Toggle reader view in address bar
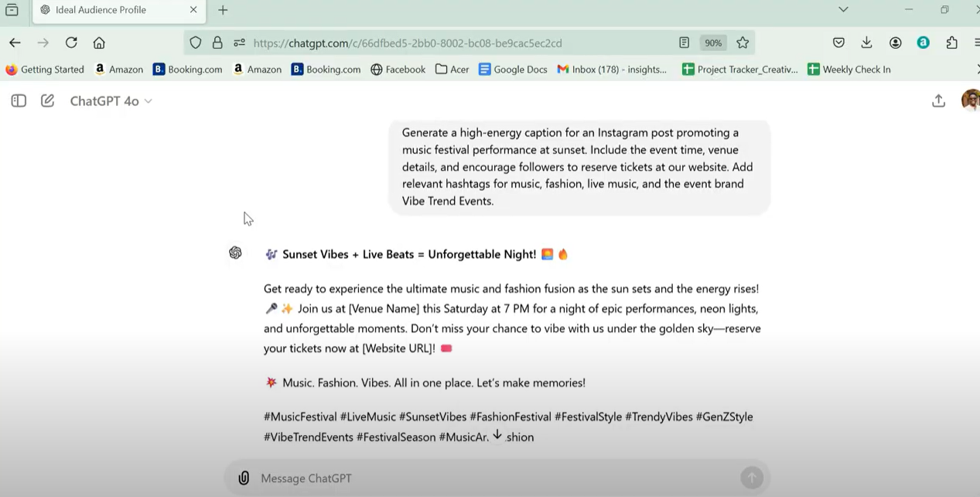Image resolution: width=980 pixels, height=497 pixels. point(684,43)
